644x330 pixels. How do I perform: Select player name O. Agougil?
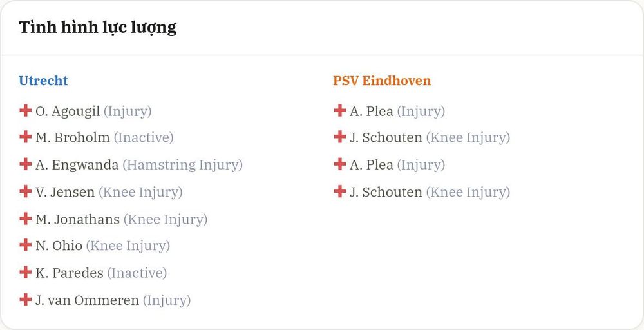[x=68, y=112]
